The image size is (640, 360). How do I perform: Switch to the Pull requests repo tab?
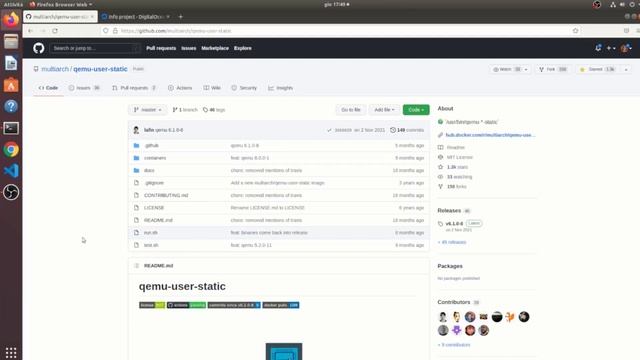point(134,88)
